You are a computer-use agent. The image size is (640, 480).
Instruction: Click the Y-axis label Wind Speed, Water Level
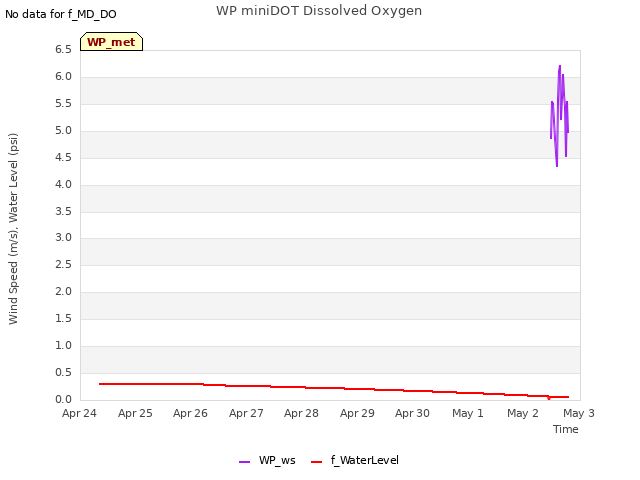coord(13,229)
